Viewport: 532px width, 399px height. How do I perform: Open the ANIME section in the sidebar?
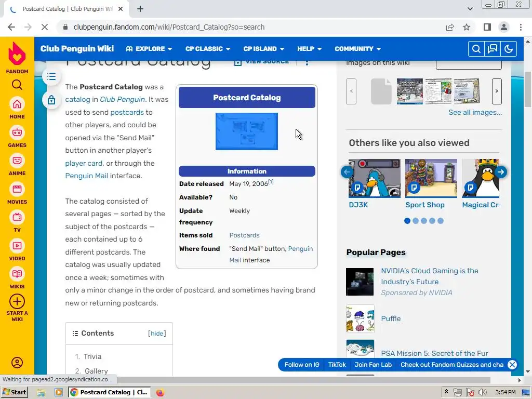[x=17, y=165]
